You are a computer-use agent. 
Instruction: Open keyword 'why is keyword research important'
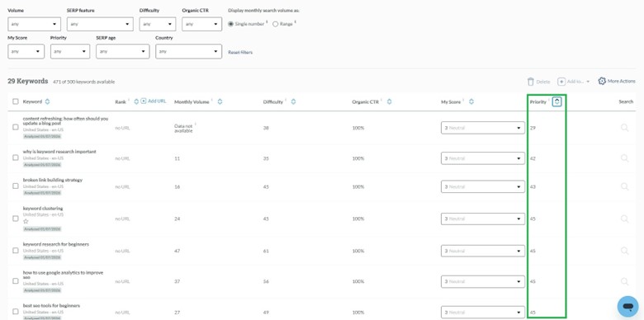(x=59, y=152)
